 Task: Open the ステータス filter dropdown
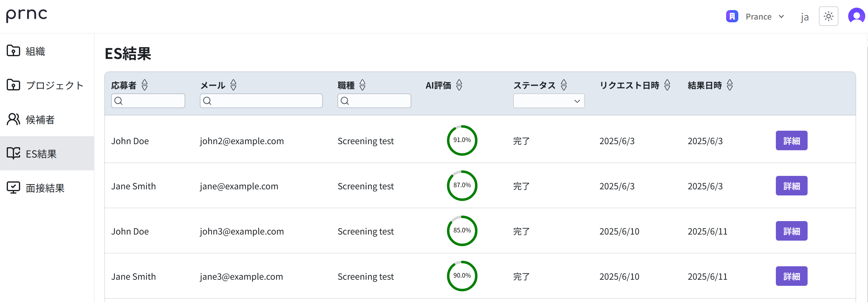click(549, 100)
